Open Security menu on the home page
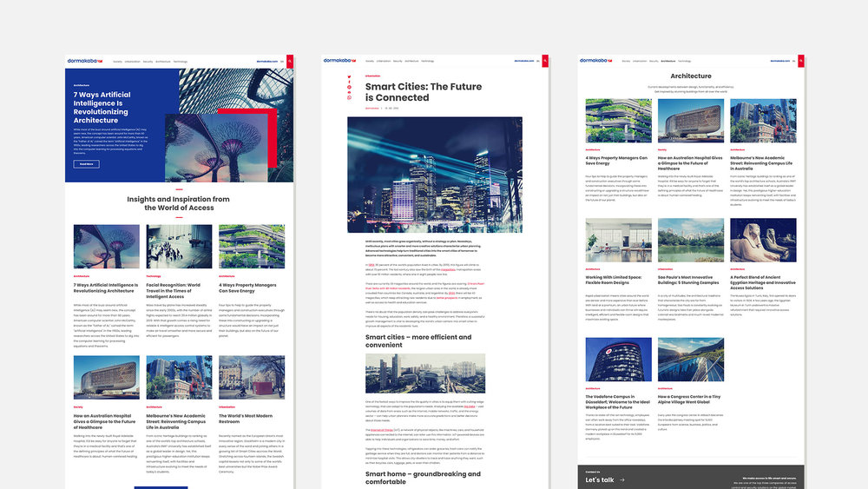The width and height of the screenshot is (868, 489). coord(148,62)
